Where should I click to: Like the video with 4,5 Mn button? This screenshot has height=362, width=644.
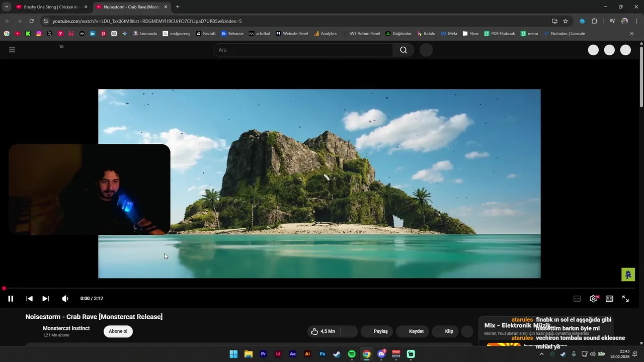(323, 331)
